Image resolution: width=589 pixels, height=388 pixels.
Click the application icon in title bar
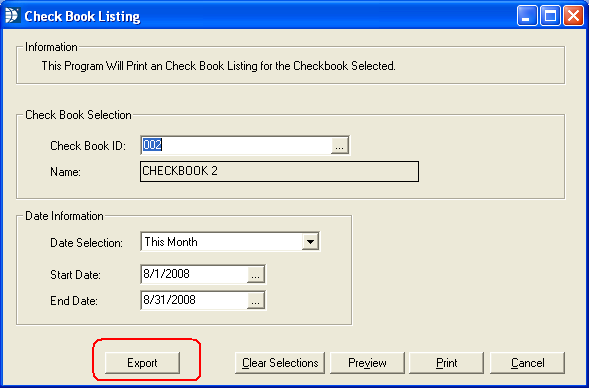[x=12, y=16]
